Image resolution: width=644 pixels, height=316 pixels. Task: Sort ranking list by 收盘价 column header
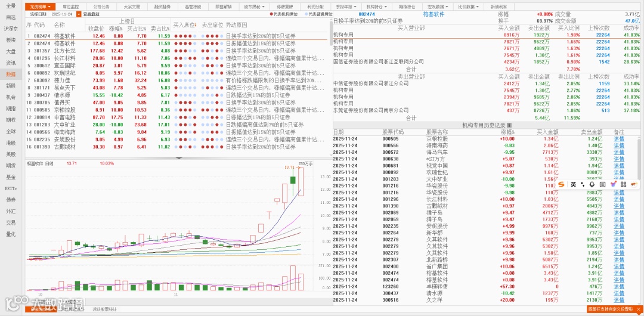(x=95, y=29)
